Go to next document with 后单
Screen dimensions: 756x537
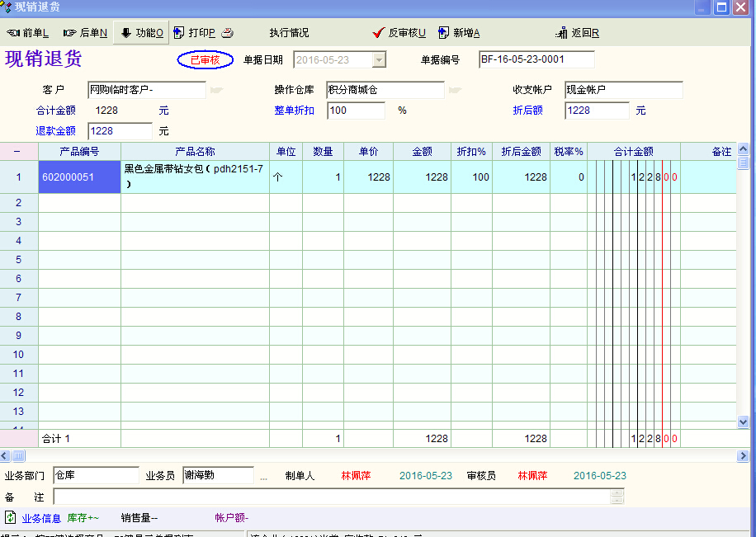tap(86, 33)
